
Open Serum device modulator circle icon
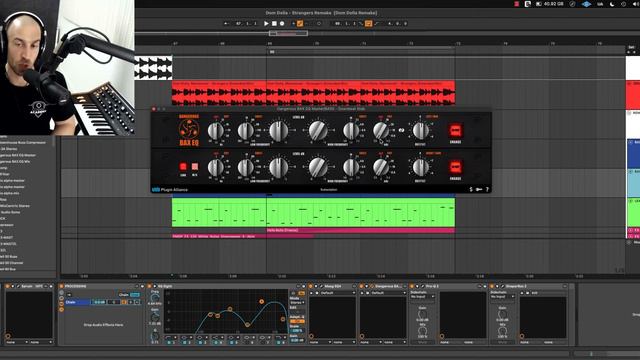point(8,336)
